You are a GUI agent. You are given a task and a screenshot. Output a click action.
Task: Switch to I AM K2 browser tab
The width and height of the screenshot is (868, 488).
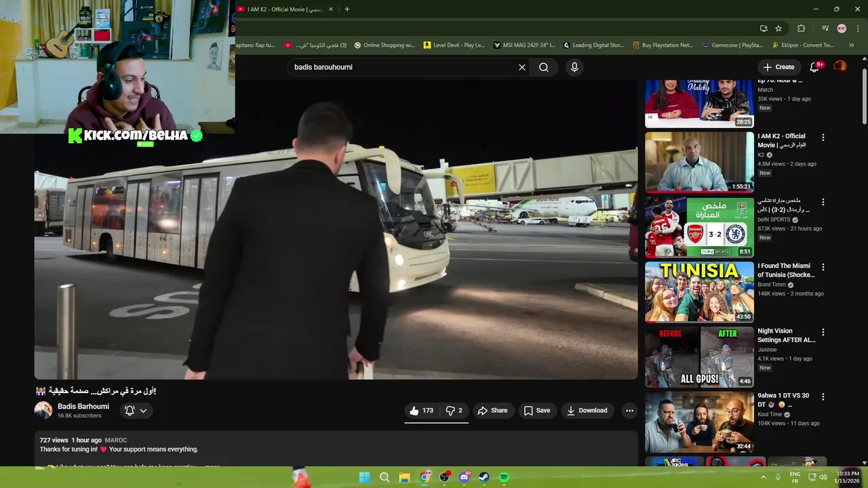(x=285, y=9)
